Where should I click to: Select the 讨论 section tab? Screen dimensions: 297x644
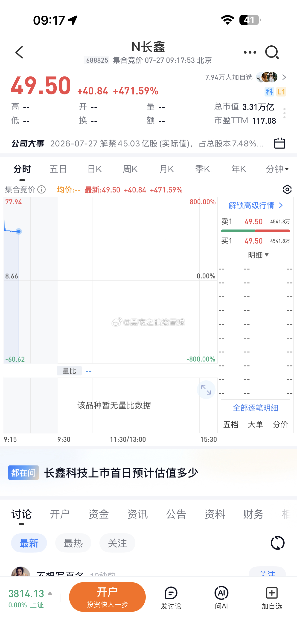click(x=21, y=515)
